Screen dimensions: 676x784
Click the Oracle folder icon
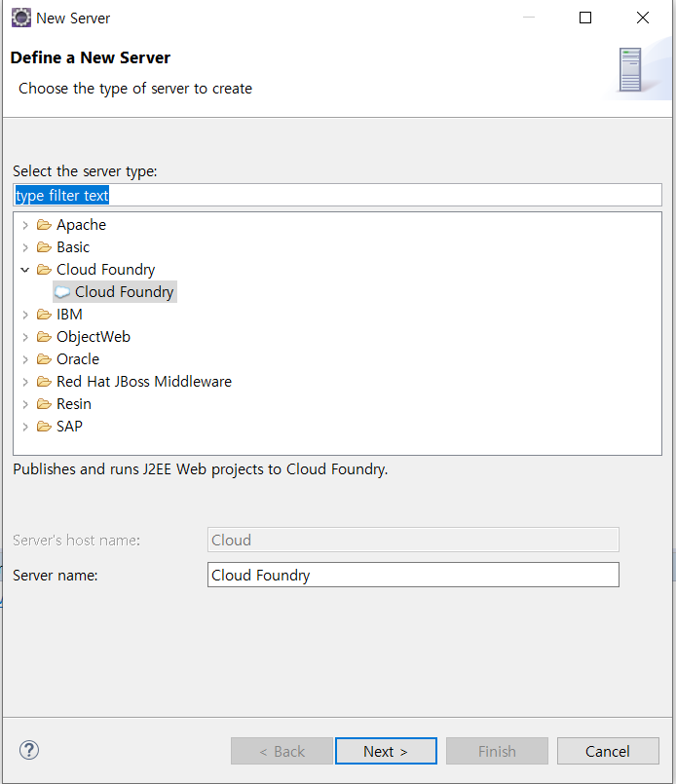[x=44, y=359]
